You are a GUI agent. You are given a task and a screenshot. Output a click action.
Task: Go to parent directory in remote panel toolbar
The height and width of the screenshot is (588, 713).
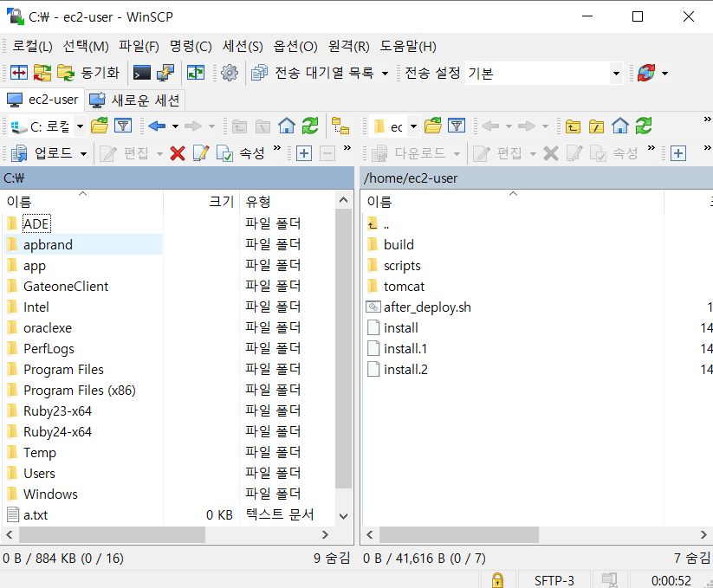pos(573,126)
